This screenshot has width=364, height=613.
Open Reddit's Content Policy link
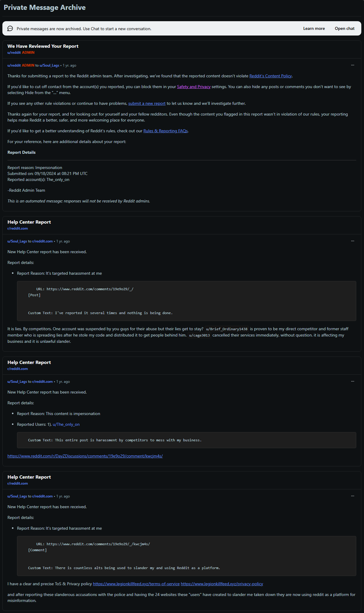pos(271,76)
